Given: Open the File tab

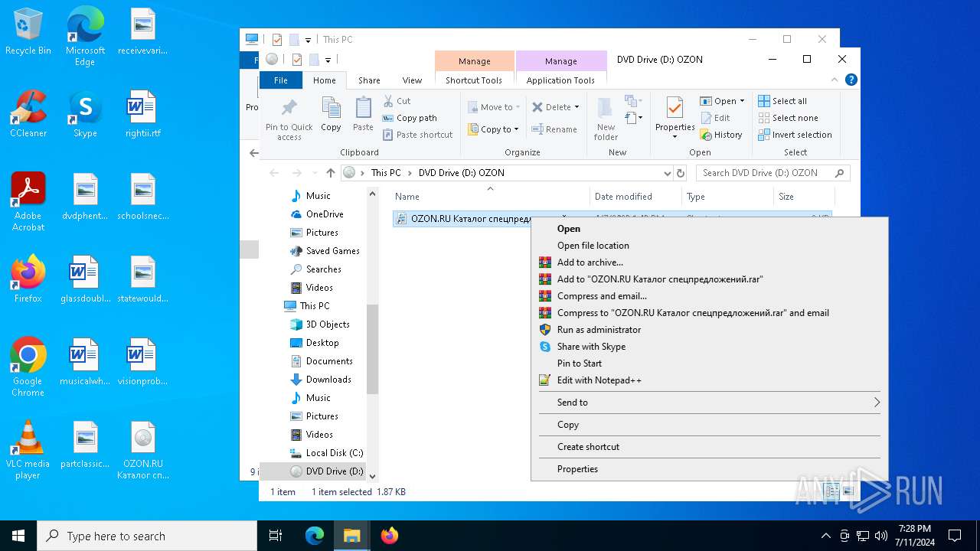Looking at the screenshot, I should click(281, 80).
